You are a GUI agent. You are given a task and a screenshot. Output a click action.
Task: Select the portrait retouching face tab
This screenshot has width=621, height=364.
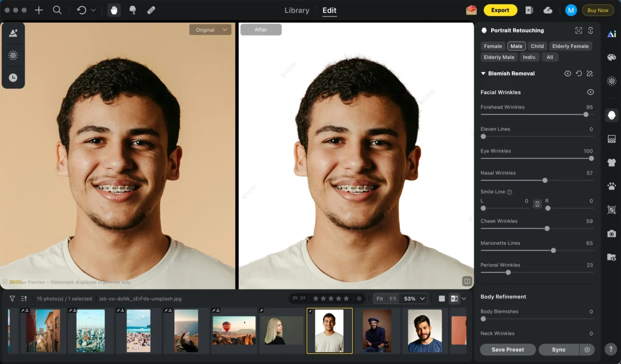pyautogui.click(x=612, y=115)
